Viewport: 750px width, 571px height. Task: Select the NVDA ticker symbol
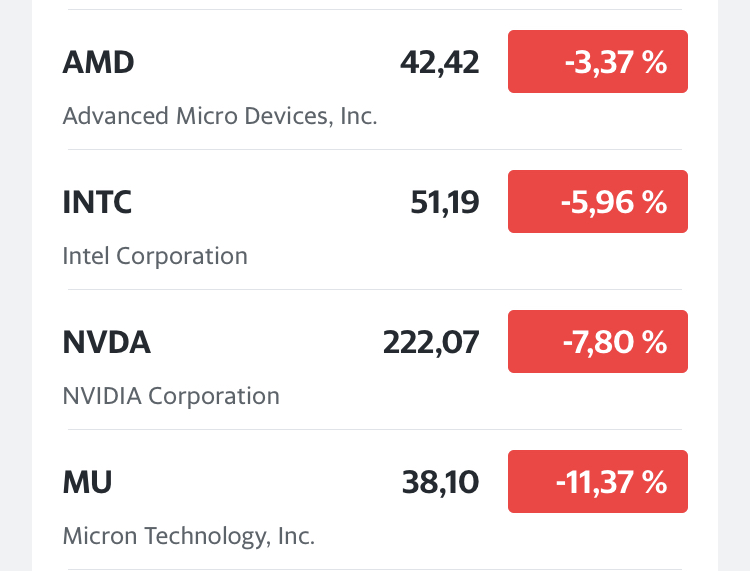[106, 343]
